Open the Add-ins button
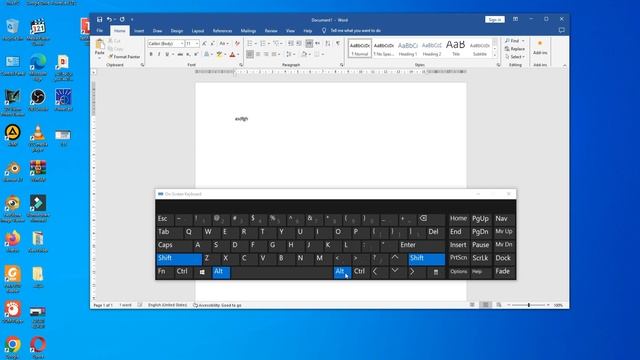 point(540,48)
